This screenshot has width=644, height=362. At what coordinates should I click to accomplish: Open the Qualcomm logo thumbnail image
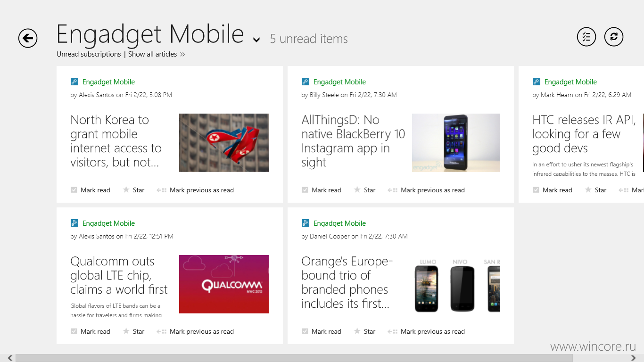(x=224, y=284)
